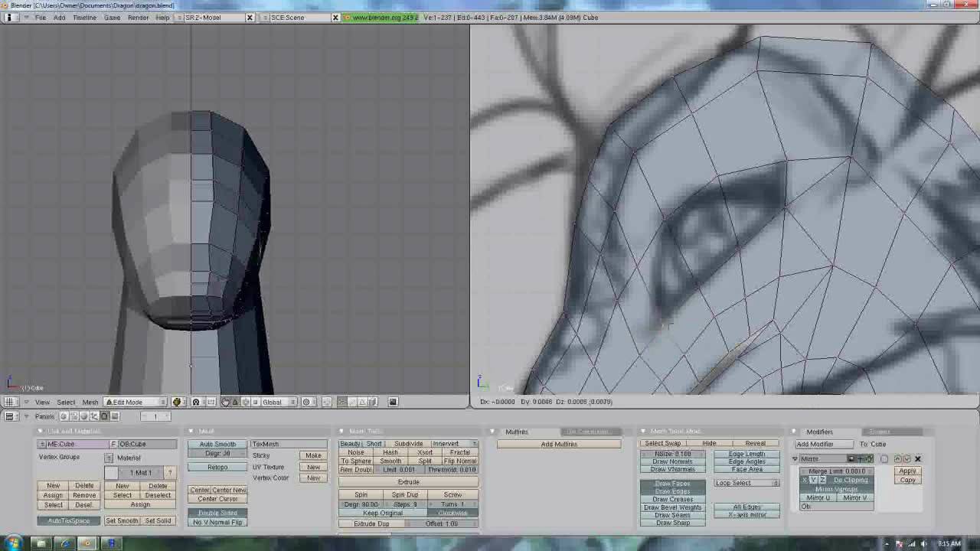Click the render preview icon in header

click(393, 402)
